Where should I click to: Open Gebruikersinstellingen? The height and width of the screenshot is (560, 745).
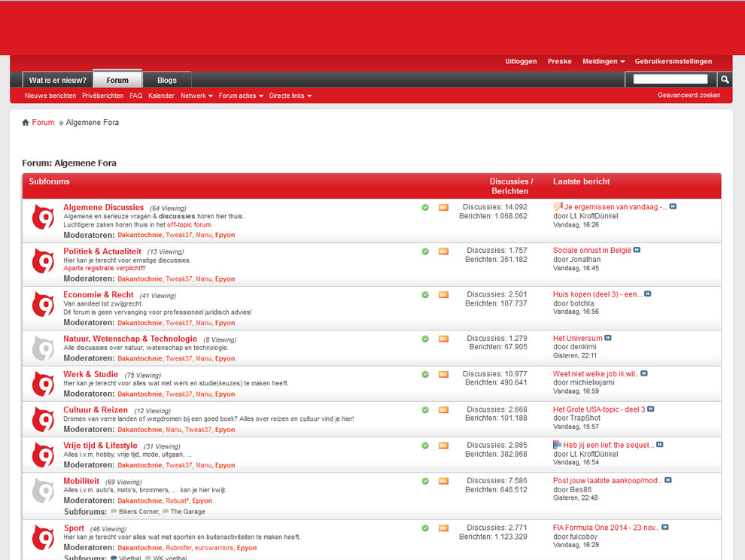pos(674,61)
